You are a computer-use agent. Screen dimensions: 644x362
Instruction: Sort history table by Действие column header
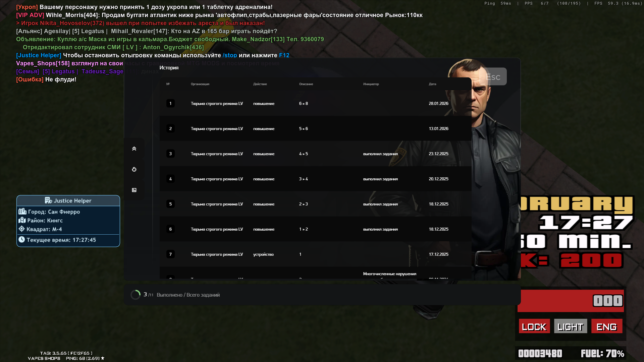pos(260,84)
